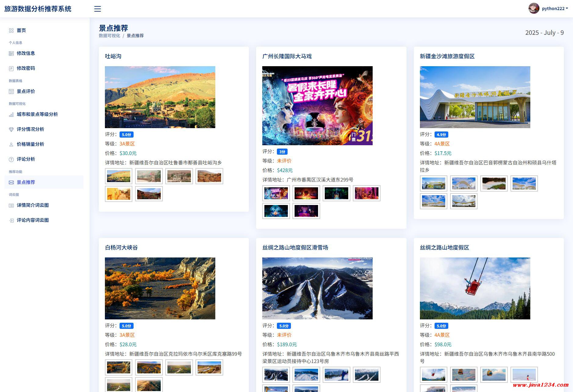Go to 评论内容词云图 page

[33, 220]
